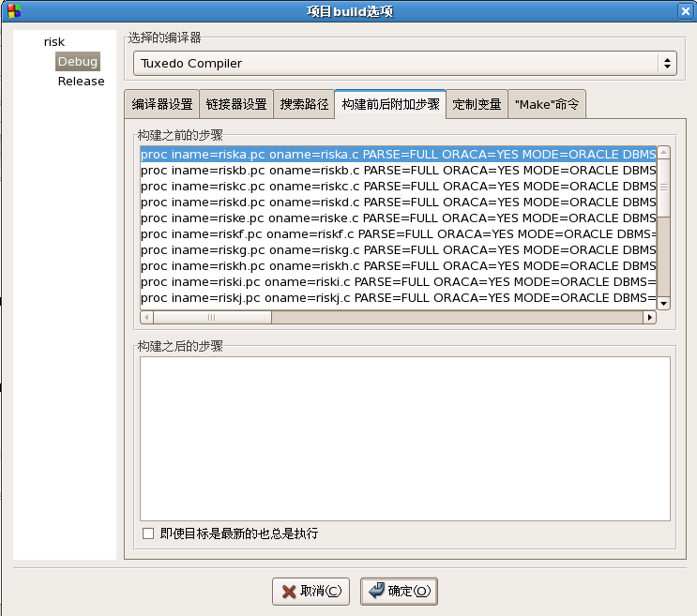Select the riskj.pc proc command line
The height and width of the screenshot is (616, 697).
(399, 298)
